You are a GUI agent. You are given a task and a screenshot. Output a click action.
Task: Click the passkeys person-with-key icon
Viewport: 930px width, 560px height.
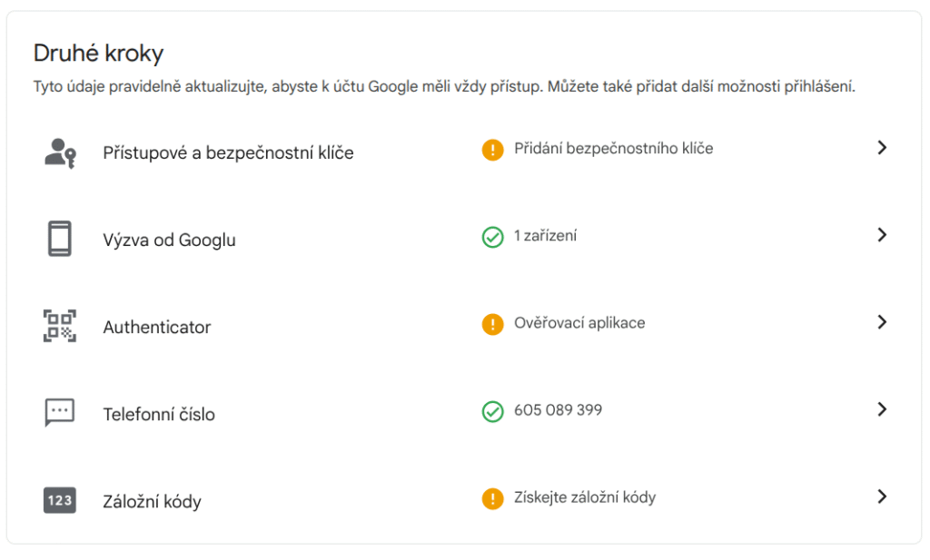(x=60, y=152)
